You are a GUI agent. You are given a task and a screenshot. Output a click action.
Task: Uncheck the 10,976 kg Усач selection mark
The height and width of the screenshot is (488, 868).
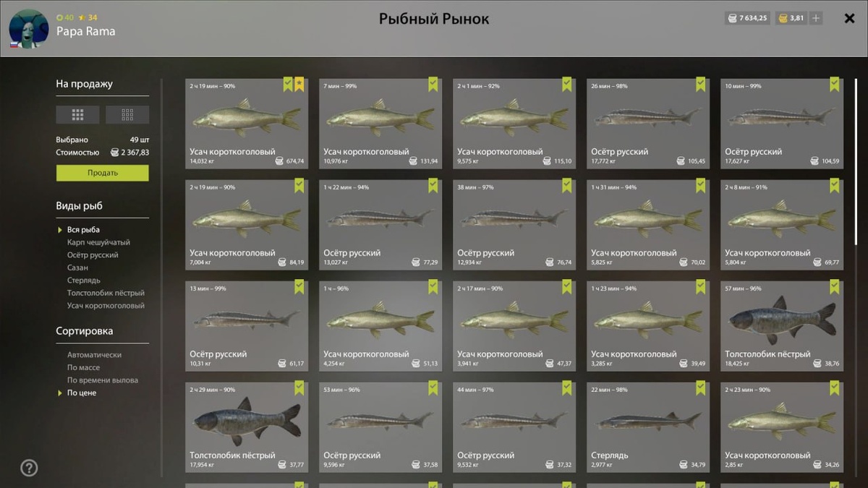(x=433, y=85)
